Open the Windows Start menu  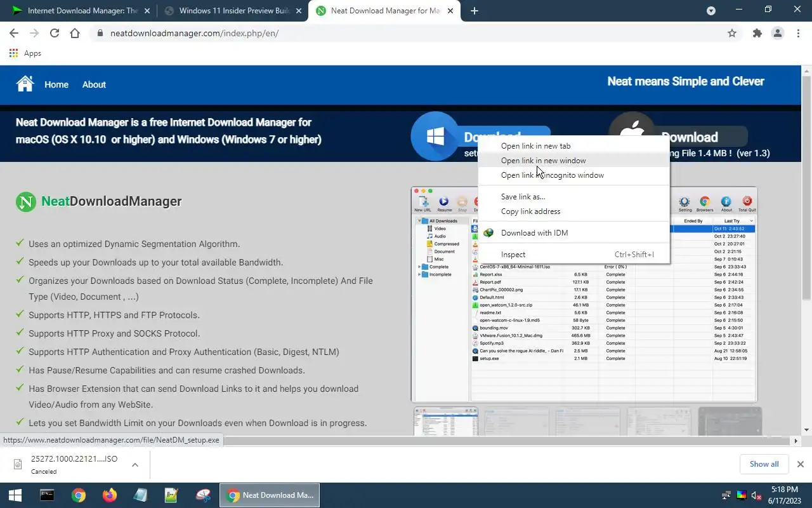15,495
